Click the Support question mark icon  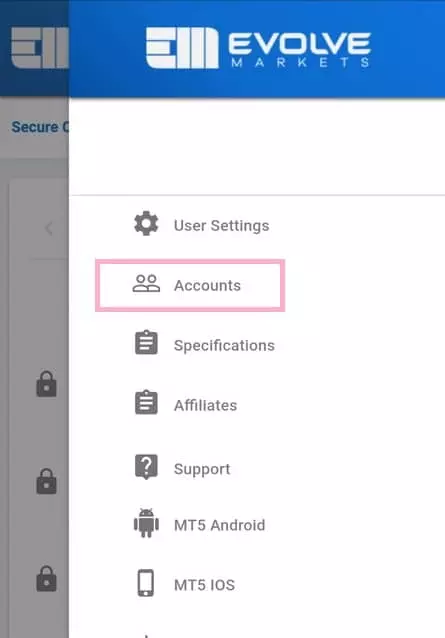coord(146,467)
